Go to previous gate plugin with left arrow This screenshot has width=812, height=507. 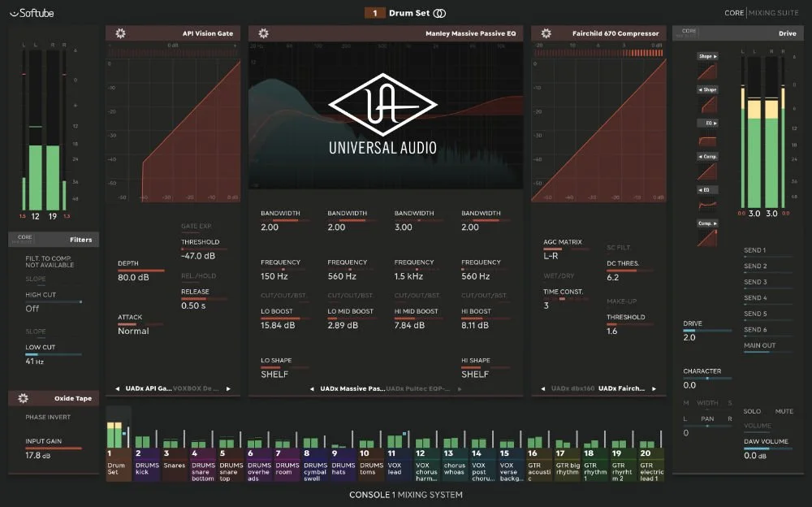coord(118,388)
